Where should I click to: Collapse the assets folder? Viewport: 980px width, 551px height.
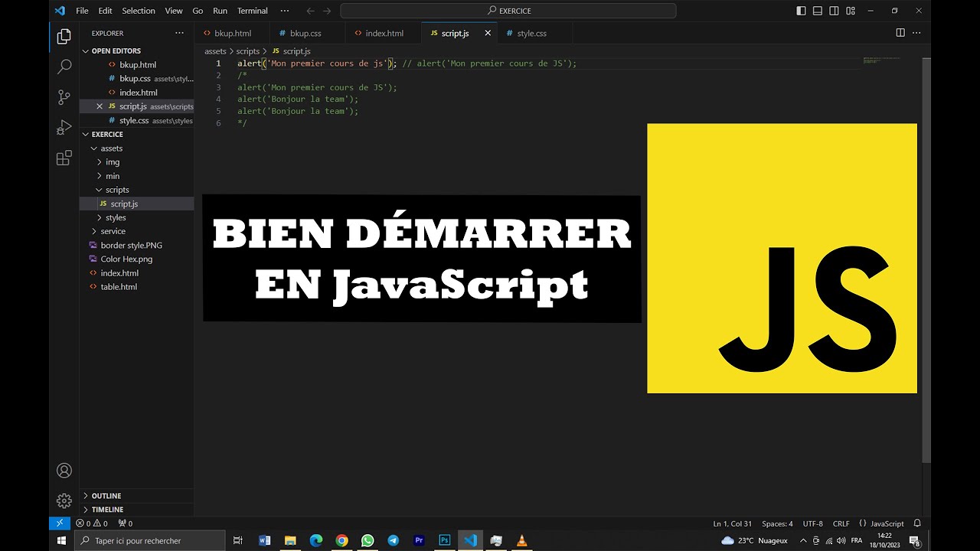click(x=136, y=148)
